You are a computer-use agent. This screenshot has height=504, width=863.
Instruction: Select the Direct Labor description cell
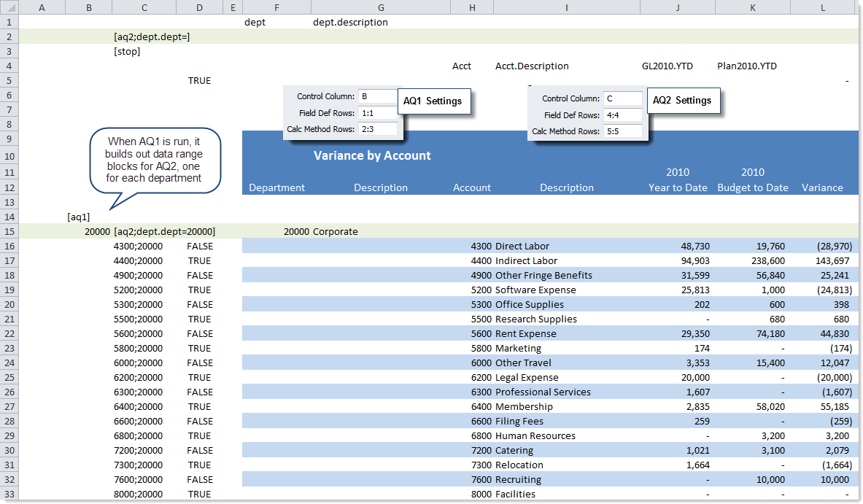(x=522, y=246)
